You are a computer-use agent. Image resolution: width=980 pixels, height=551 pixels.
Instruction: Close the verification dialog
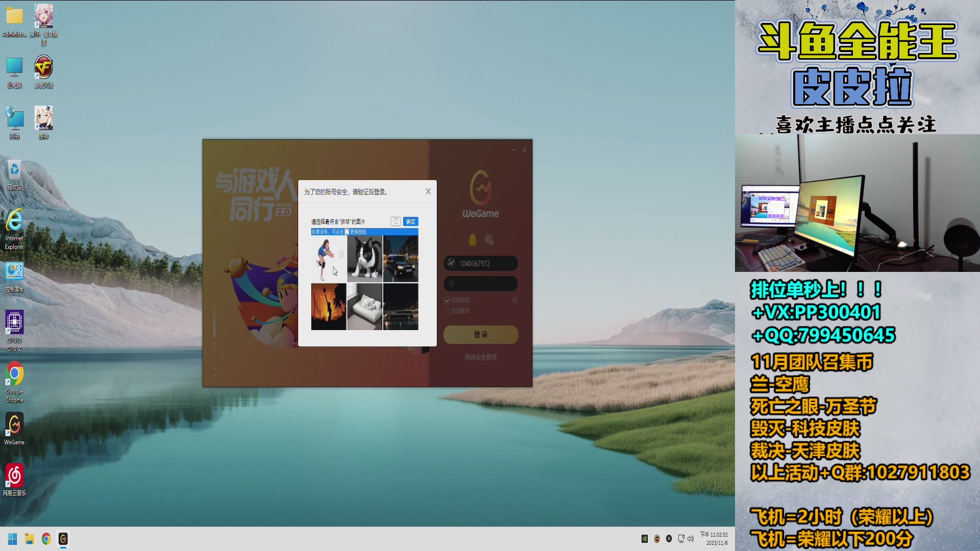click(428, 191)
